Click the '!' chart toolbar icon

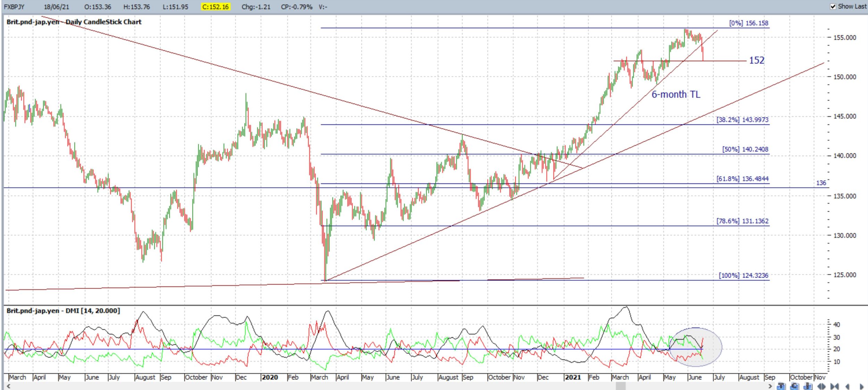(x=808, y=386)
